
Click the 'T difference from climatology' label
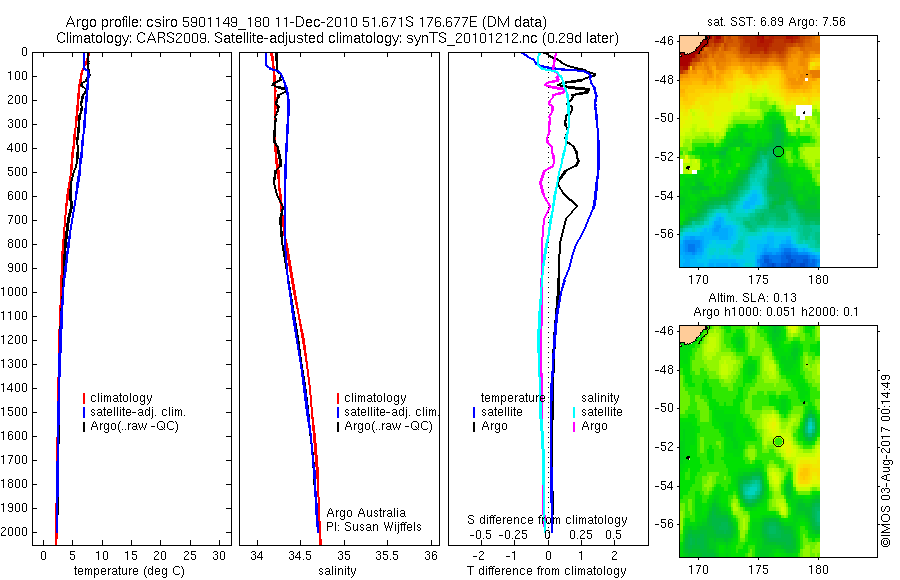546,571
